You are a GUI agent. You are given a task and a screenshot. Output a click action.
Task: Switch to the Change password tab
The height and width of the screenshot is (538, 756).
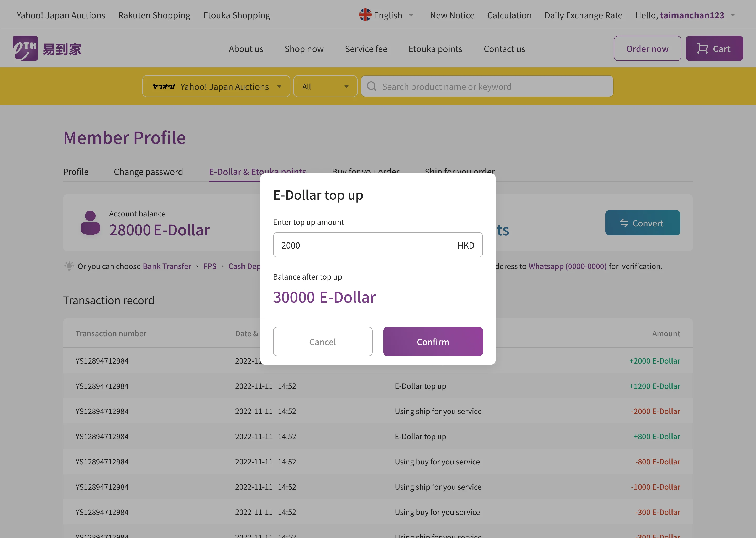pos(148,172)
